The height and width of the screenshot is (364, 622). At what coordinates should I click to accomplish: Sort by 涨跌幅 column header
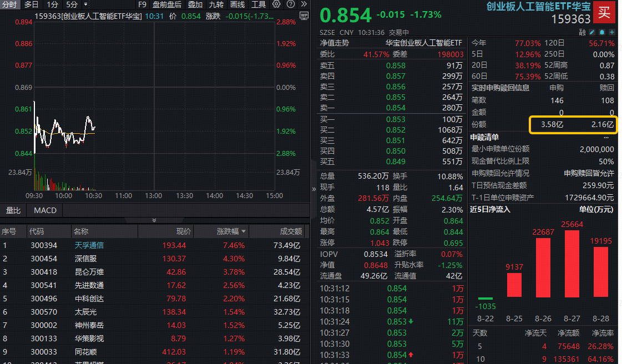pyautogui.click(x=229, y=231)
